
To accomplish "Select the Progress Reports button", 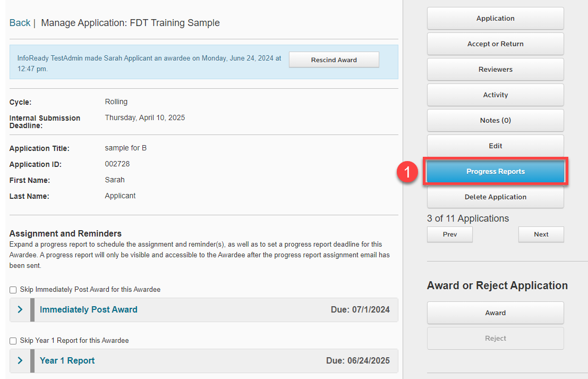I will (x=496, y=172).
